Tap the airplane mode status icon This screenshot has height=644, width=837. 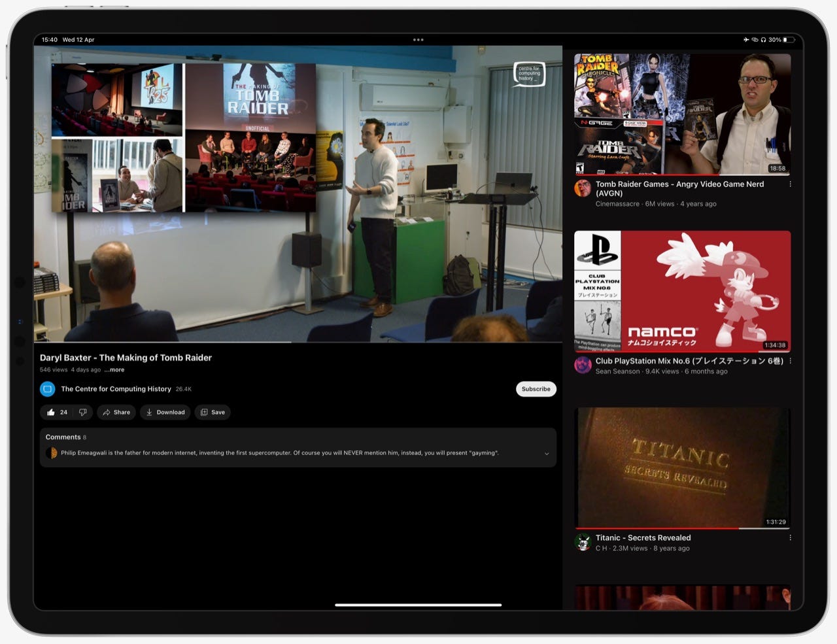[x=746, y=40]
